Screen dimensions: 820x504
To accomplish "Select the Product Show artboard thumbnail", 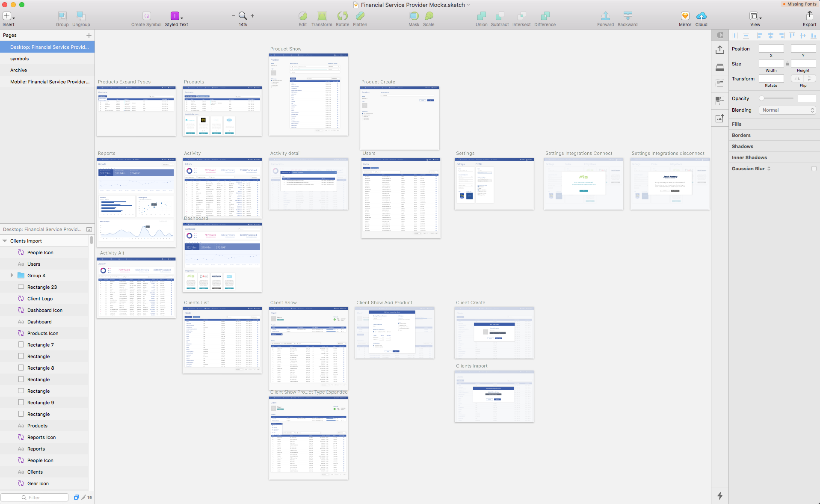I will coord(308,95).
